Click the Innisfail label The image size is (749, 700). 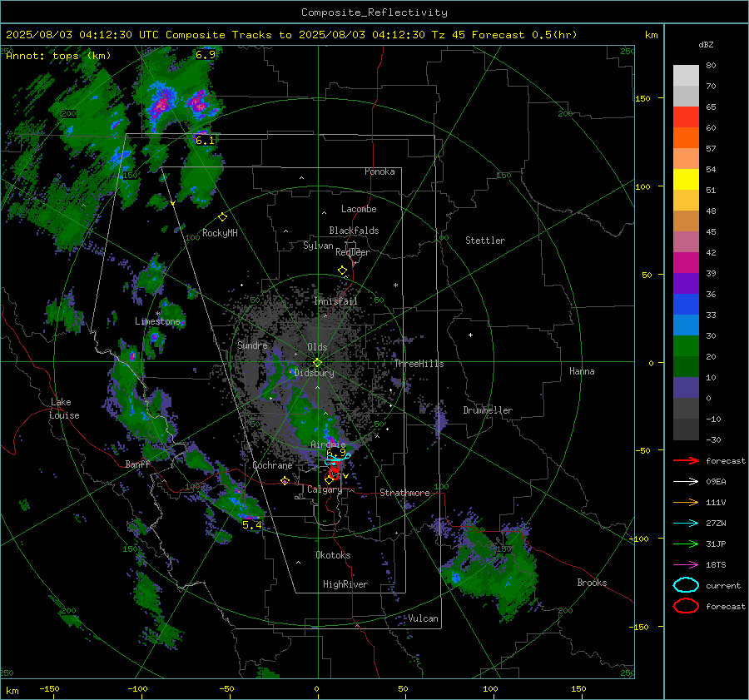tap(335, 301)
